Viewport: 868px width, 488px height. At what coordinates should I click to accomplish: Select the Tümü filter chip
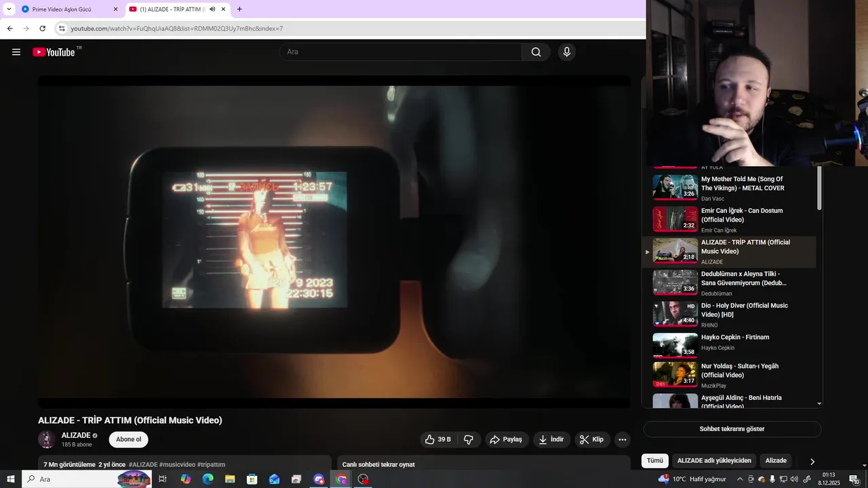(655, 461)
